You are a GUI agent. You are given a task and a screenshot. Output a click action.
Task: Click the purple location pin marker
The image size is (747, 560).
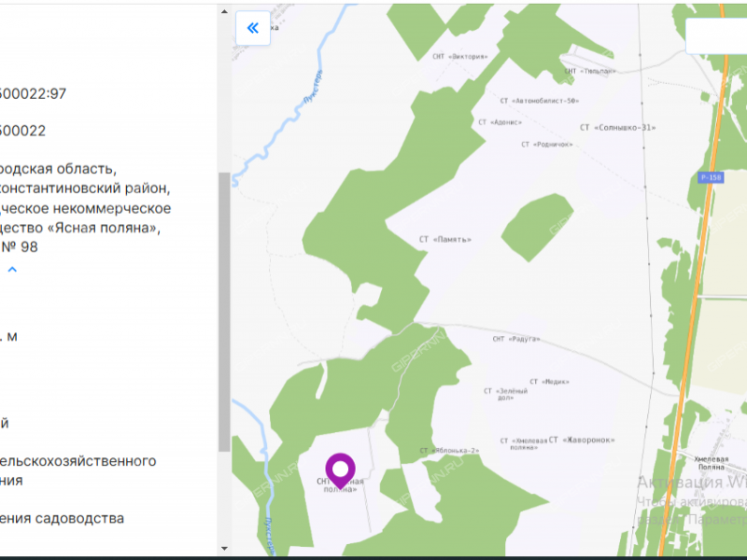[x=340, y=469]
